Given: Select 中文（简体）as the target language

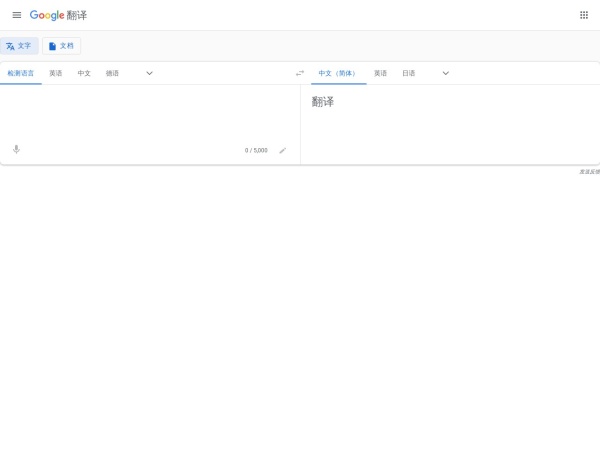Looking at the screenshot, I should pyautogui.click(x=338, y=73).
